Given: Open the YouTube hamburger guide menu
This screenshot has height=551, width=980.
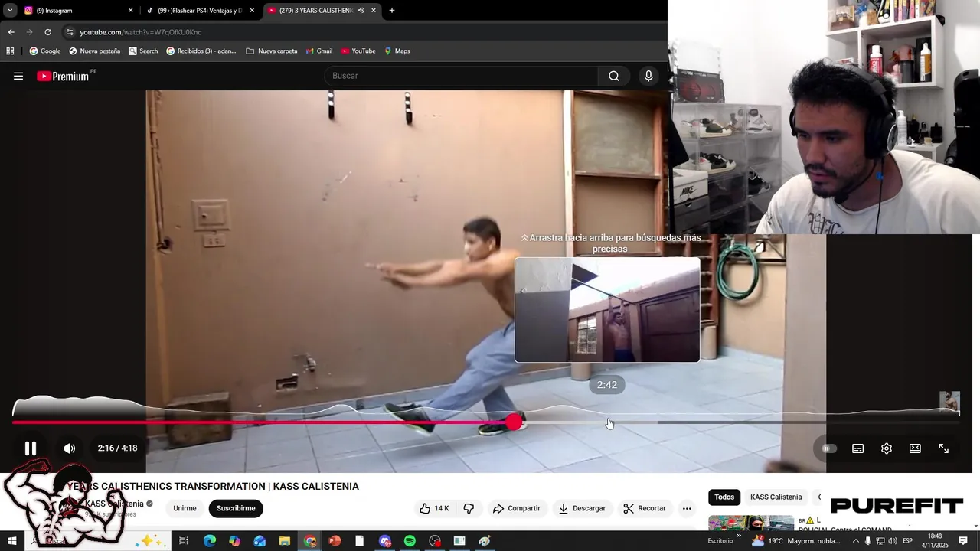Looking at the screenshot, I should 18,76.
